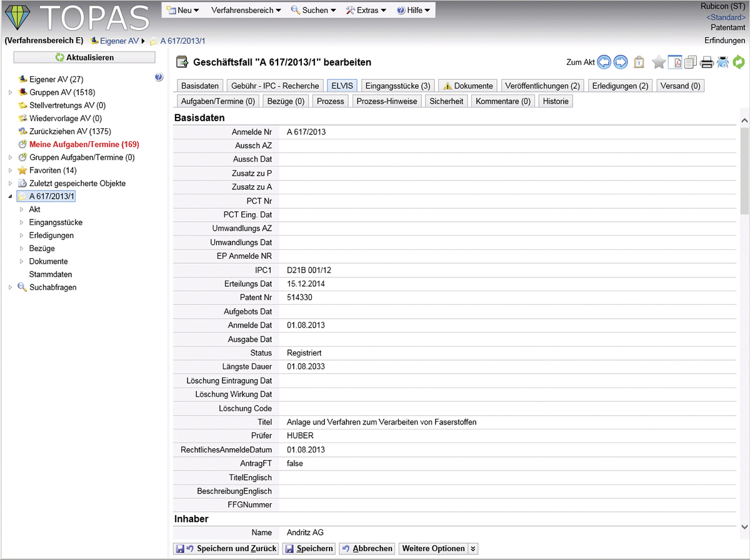
Task: Expand the Favoriten tree node
Action: point(10,171)
